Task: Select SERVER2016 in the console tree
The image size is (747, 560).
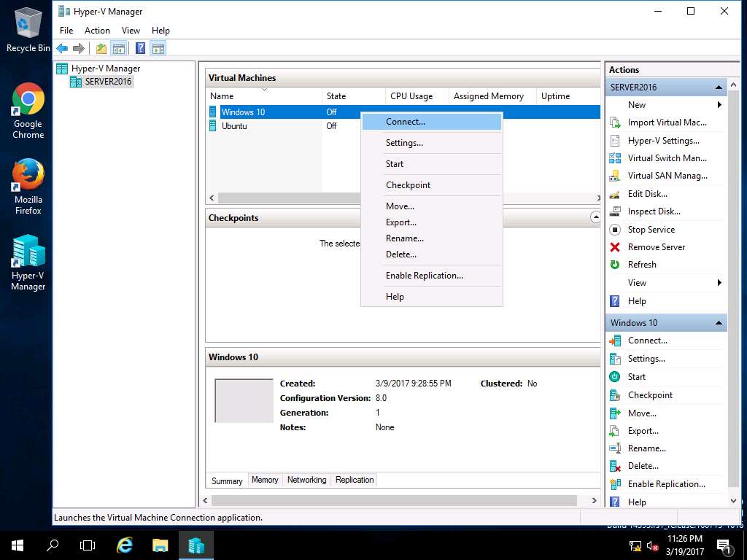Action: click(x=108, y=82)
